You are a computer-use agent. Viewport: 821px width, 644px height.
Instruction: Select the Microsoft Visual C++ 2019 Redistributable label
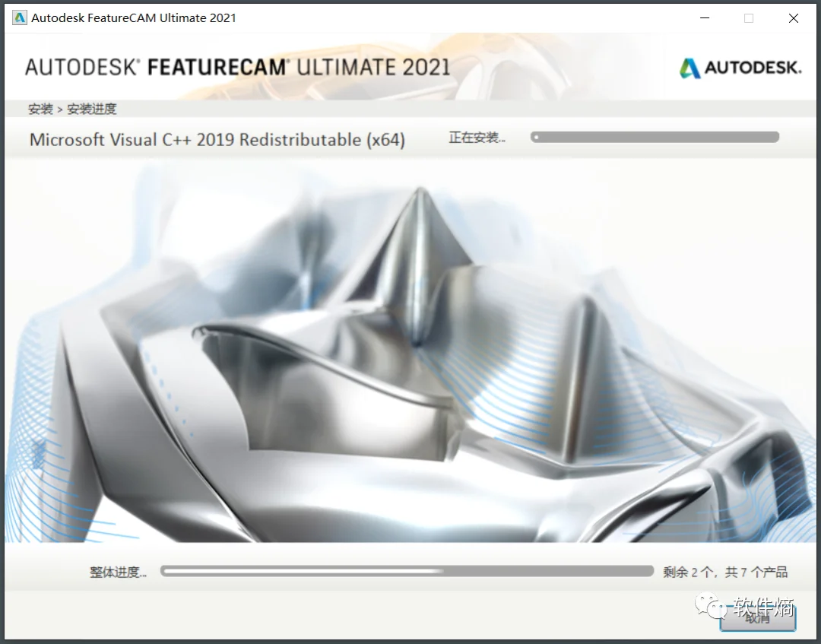click(x=216, y=140)
